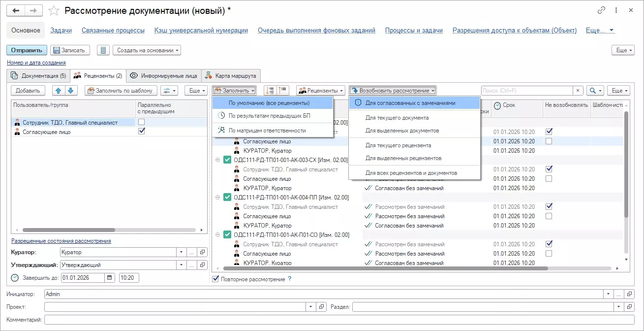The image size is (644, 331).
Task: Click the report list icon beside Записать
Action: click(103, 50)
